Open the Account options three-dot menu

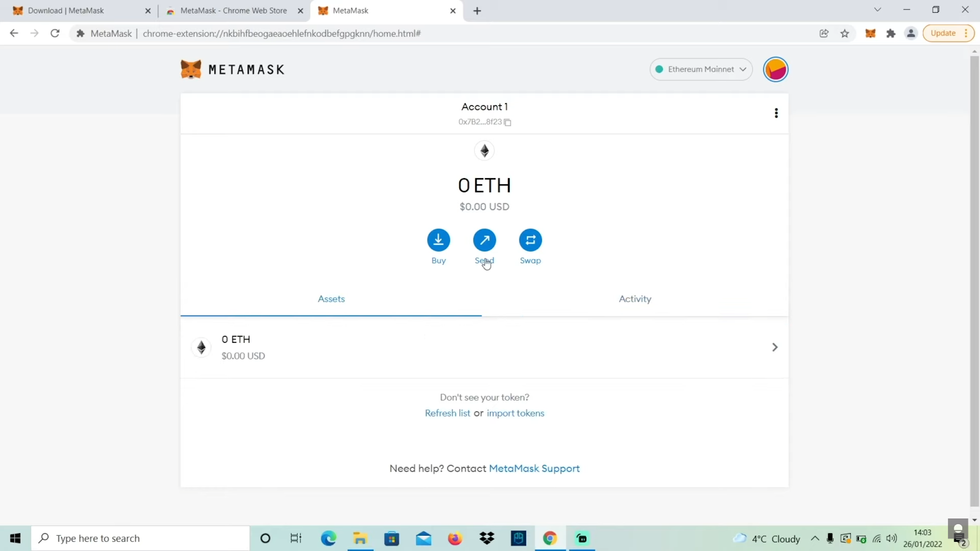coord(776,113)
